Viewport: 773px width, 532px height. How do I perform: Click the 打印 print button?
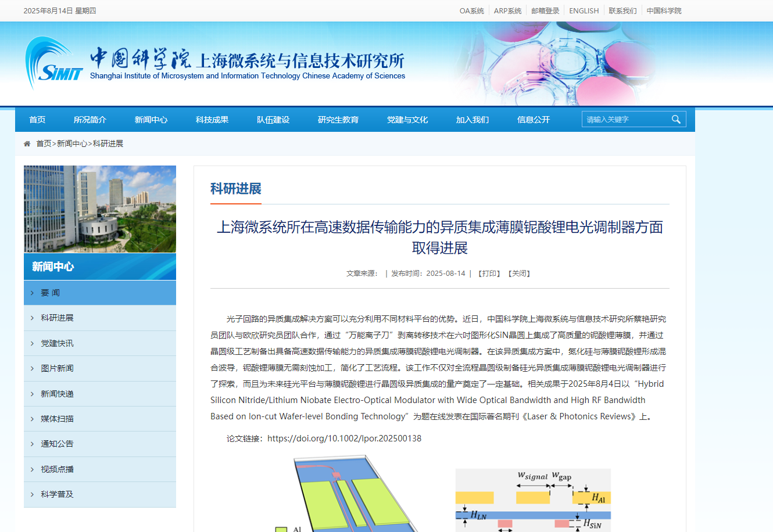(489, 274)
